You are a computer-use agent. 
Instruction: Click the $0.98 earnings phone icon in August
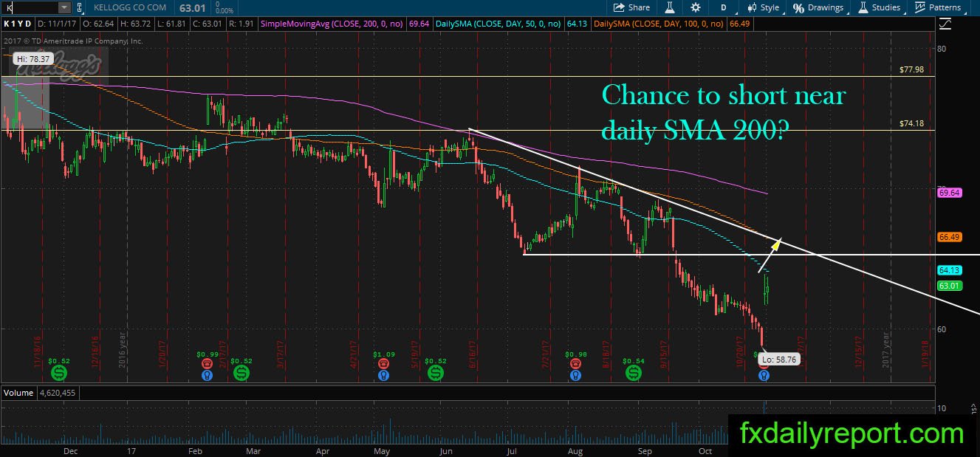[575, 364]
